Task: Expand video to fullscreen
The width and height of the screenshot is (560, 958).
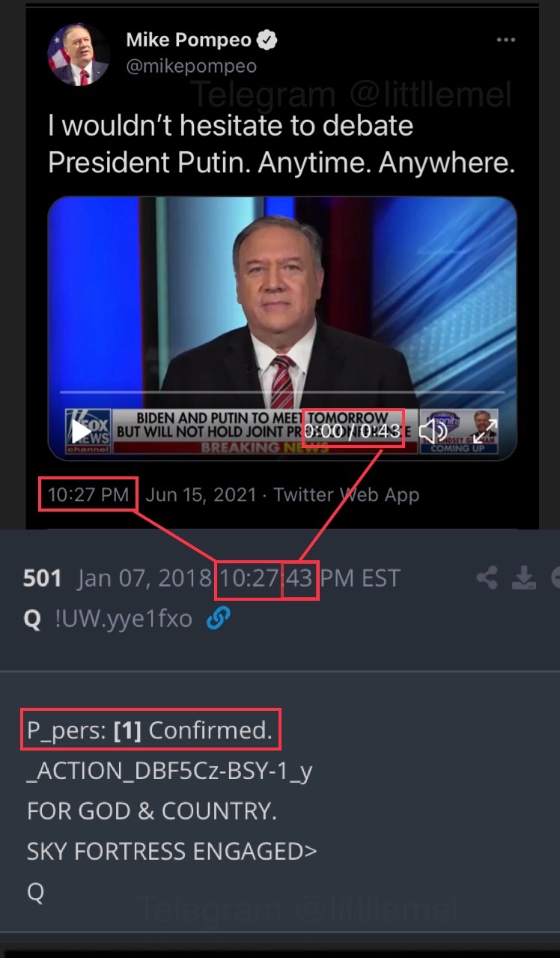Action: [484, 430]
